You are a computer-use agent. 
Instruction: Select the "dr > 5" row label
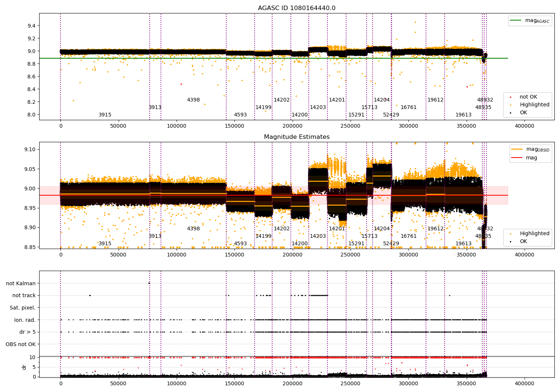point(28,332)
